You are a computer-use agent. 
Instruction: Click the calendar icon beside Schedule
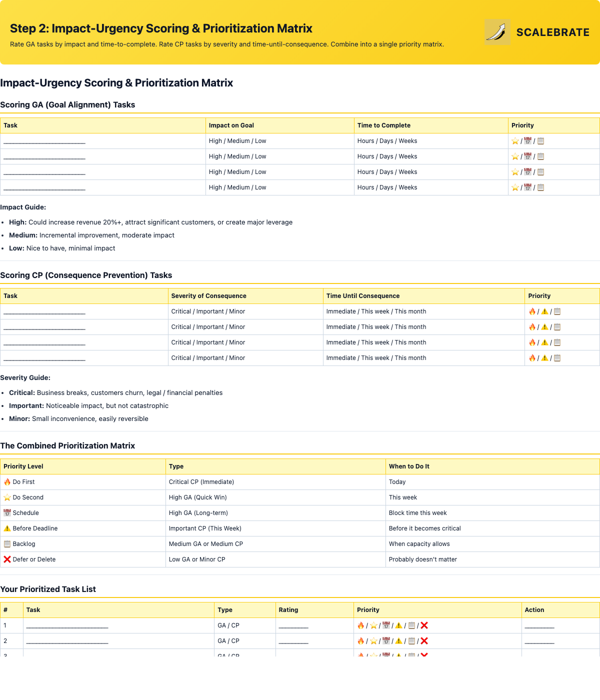[7, 513]
